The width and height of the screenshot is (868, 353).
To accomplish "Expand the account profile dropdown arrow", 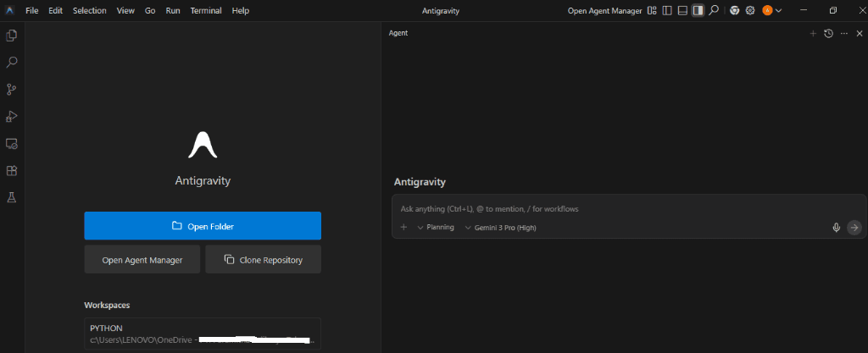I will [778, 10].
